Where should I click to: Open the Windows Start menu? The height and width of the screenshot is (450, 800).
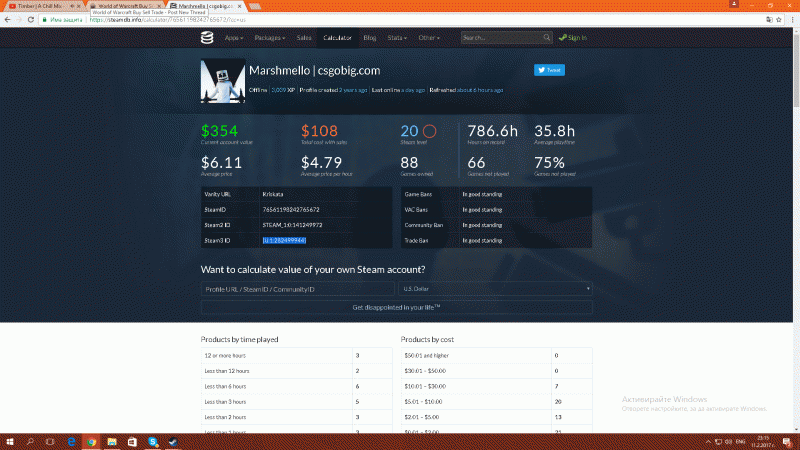10,442
